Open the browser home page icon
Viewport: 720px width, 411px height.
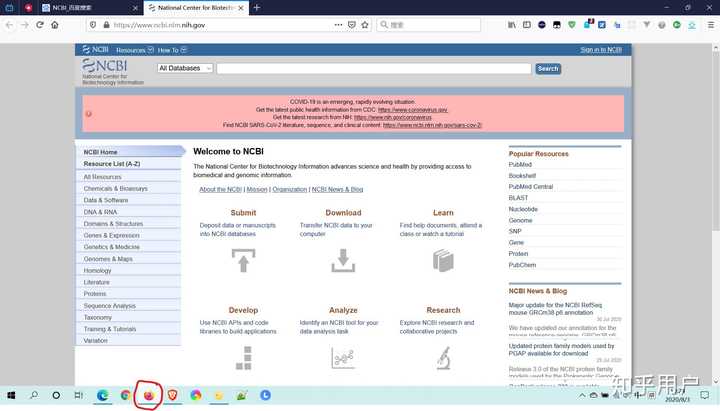tap(55, 25)
